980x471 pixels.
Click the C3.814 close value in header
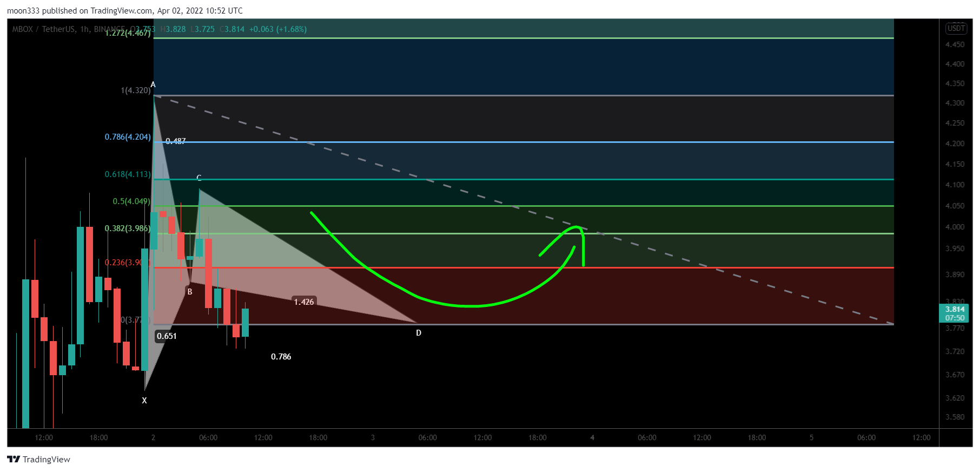coord(233,29)
